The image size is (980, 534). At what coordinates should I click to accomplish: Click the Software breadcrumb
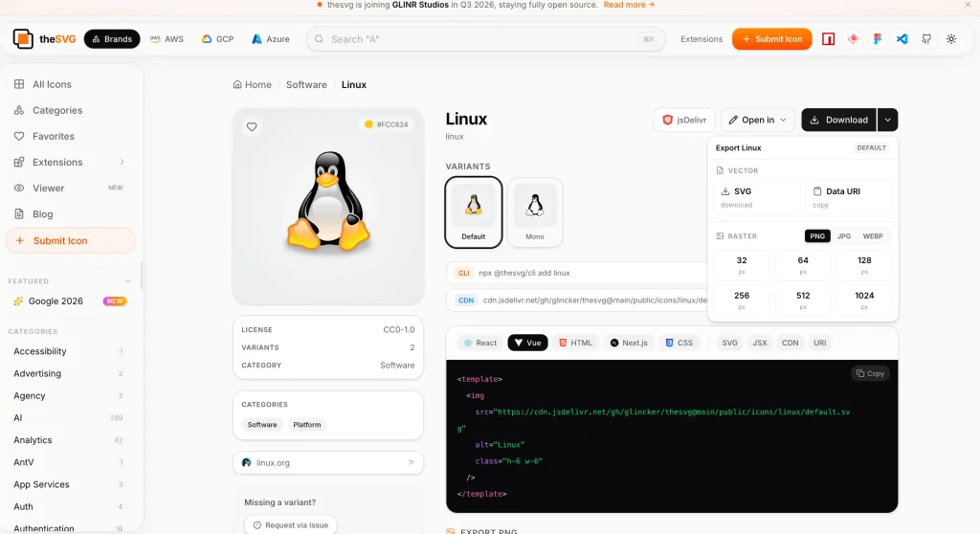pyautogui.click(x=306, y=84)
